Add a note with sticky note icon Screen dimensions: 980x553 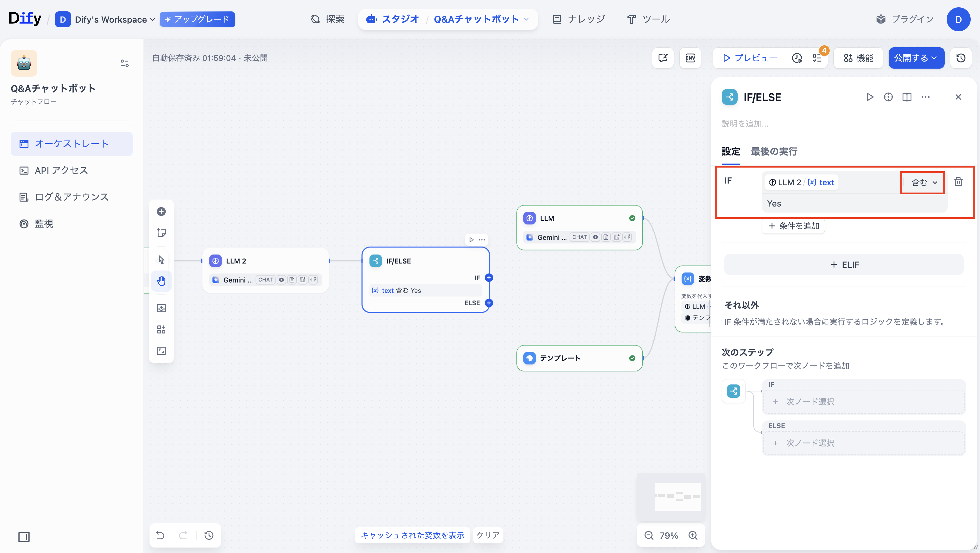point(161,233)
